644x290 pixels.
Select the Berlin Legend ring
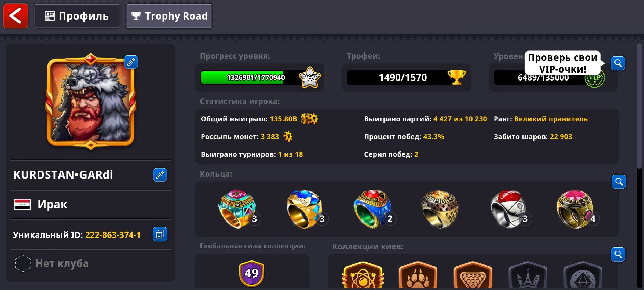(237, 209)
